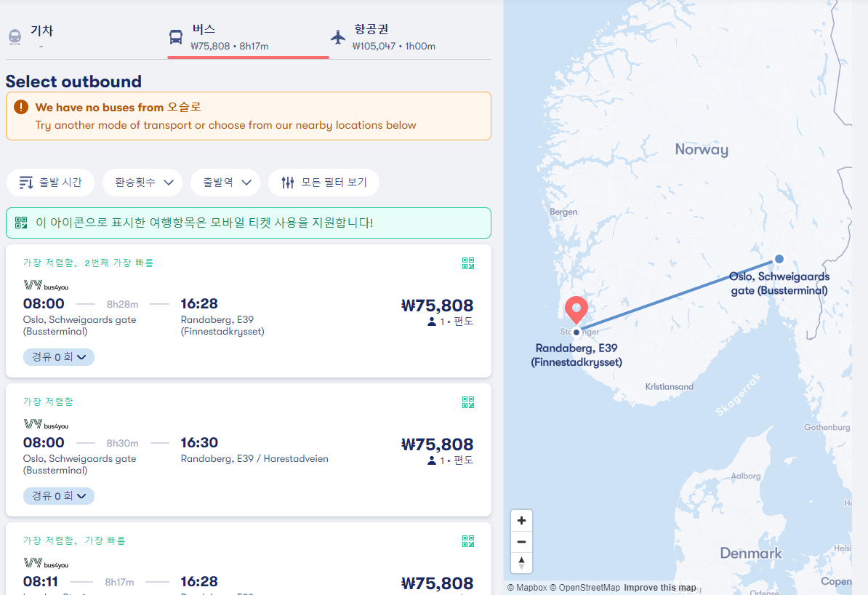
Task: Open the OpenStreetMap attribution link
Action: click(585, 588)
